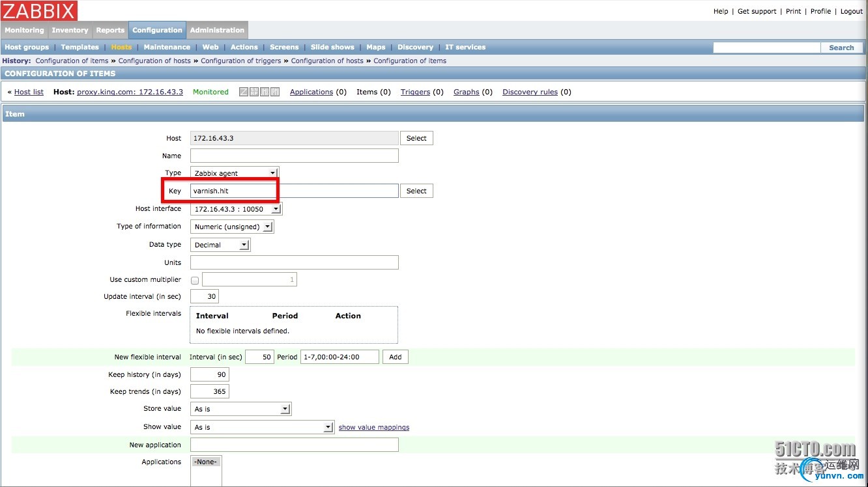Toggle the Use custom multiplier checkbox
This screenshot has height=487, width=868.
pos(195,280)
